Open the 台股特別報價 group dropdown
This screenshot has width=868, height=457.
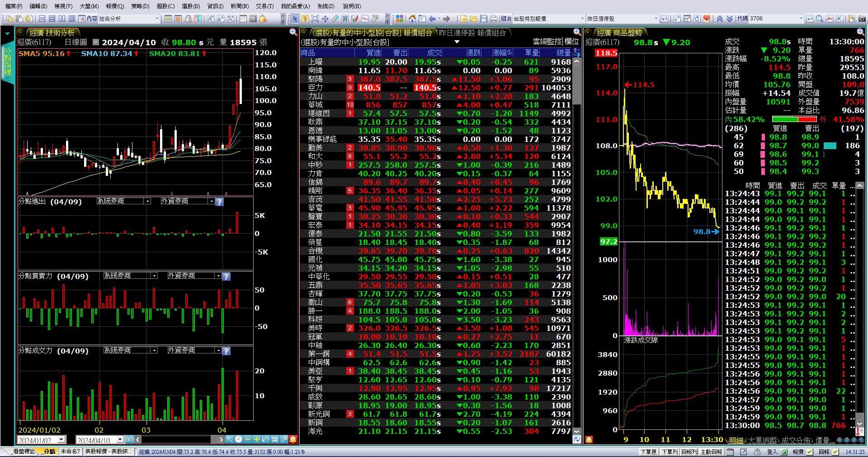tap(582, 19)
